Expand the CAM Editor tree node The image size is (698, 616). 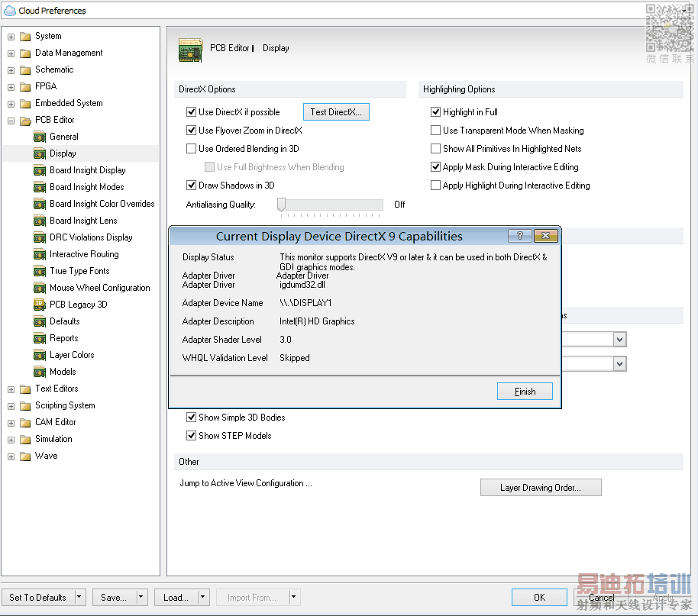click(x=11, y=423)
